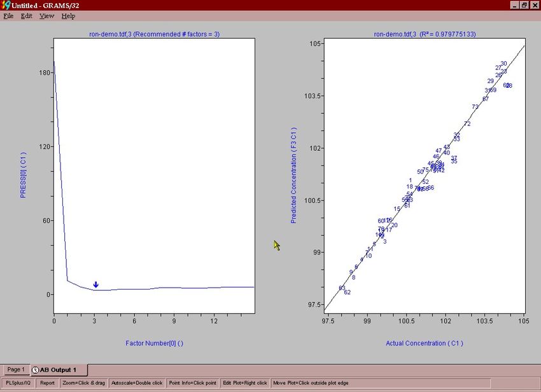Click data point 73 in scatter plot
This screenshot has height=392, width=541.
pyautogui.click(x=475, y=107)
